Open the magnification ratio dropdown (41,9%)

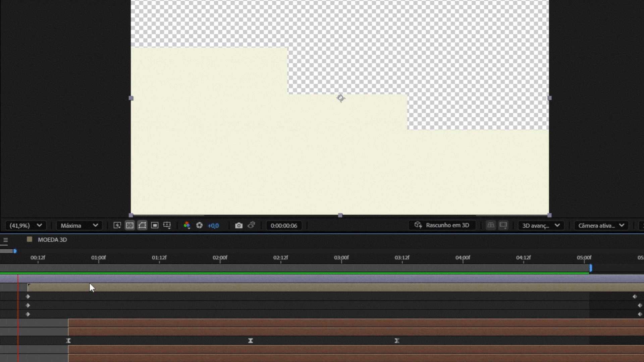(25, 226)
